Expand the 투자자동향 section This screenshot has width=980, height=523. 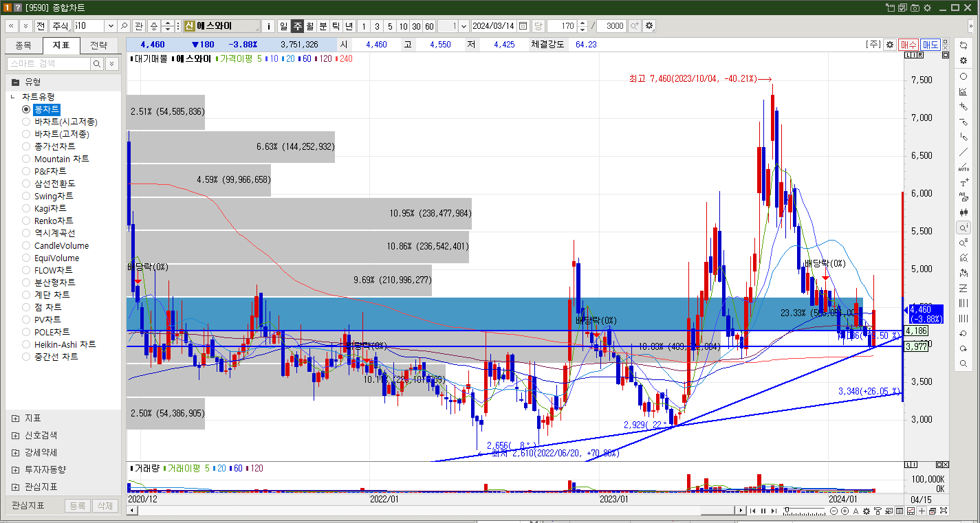pos(15,469)
